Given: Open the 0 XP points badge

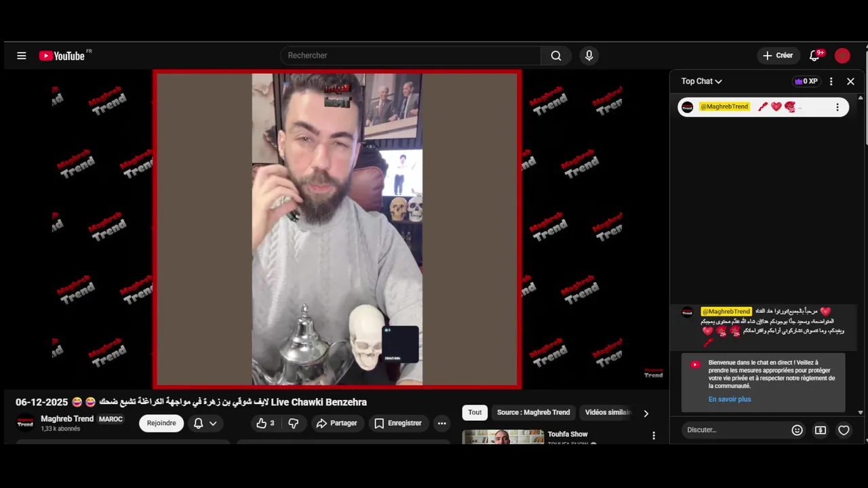Looking at the screenshot, I should tap(806, 81).
